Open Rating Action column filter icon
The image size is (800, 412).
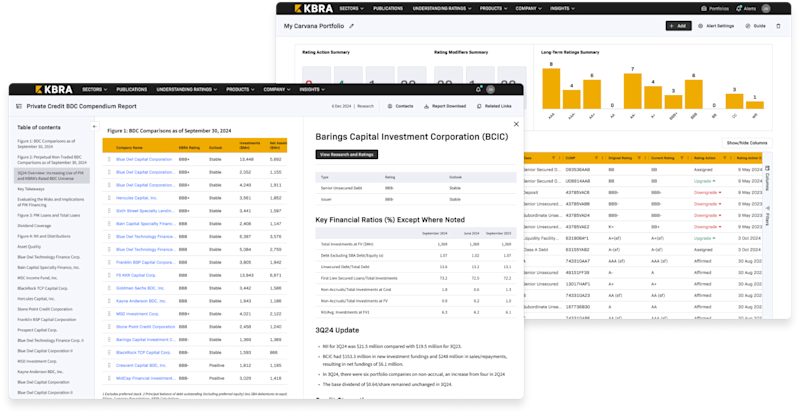724,158
